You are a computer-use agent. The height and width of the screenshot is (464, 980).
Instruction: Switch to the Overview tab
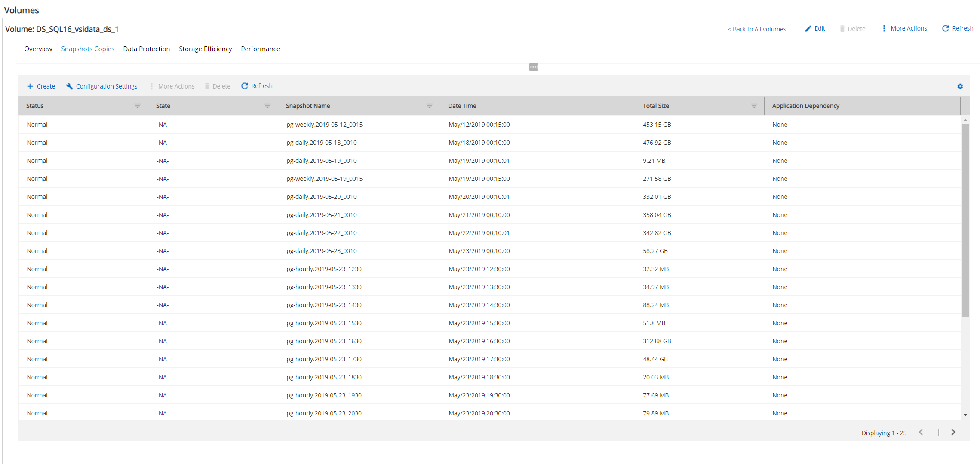[38, 49]
